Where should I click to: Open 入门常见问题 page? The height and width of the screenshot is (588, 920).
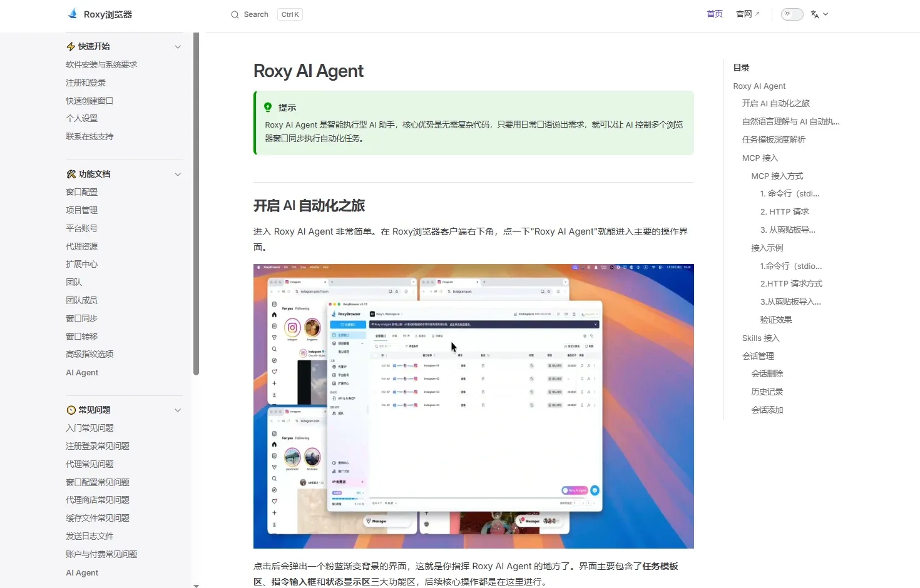pos(89,428)
